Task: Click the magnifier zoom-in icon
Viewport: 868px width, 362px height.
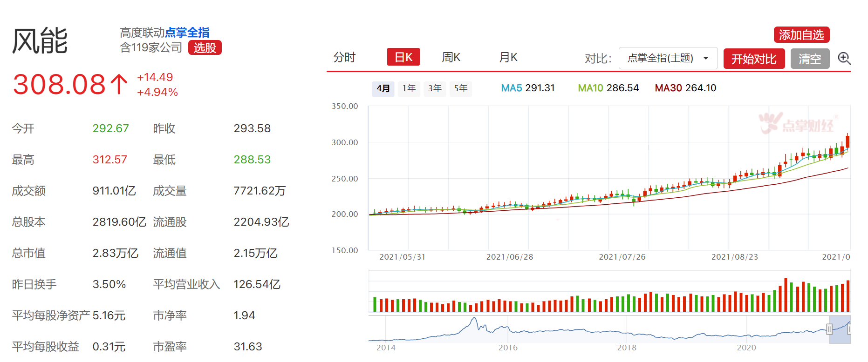Action: 844,58
